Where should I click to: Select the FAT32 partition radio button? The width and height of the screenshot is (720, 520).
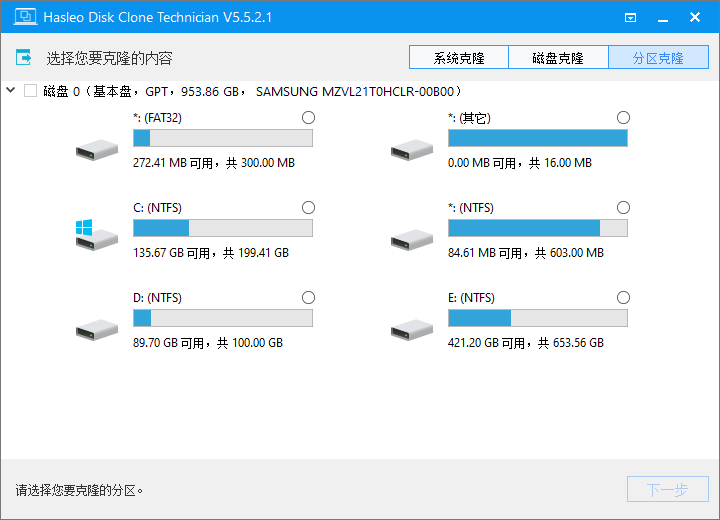click(x=308, y=117)
